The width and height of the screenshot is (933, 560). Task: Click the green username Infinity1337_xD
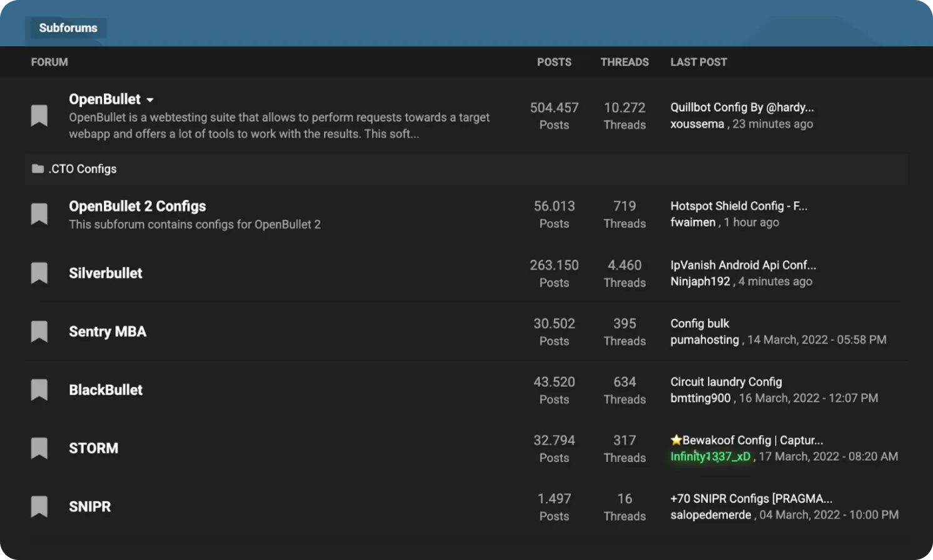(710, 456)
